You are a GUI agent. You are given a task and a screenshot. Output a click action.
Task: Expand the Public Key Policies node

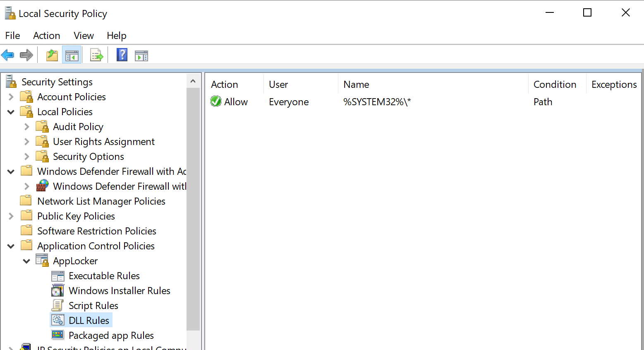11,216
